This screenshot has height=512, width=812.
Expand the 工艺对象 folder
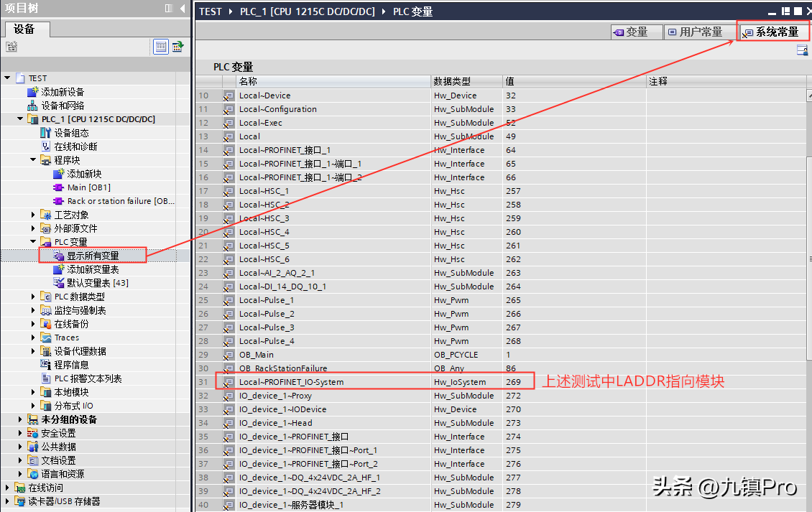coord(33,215)
